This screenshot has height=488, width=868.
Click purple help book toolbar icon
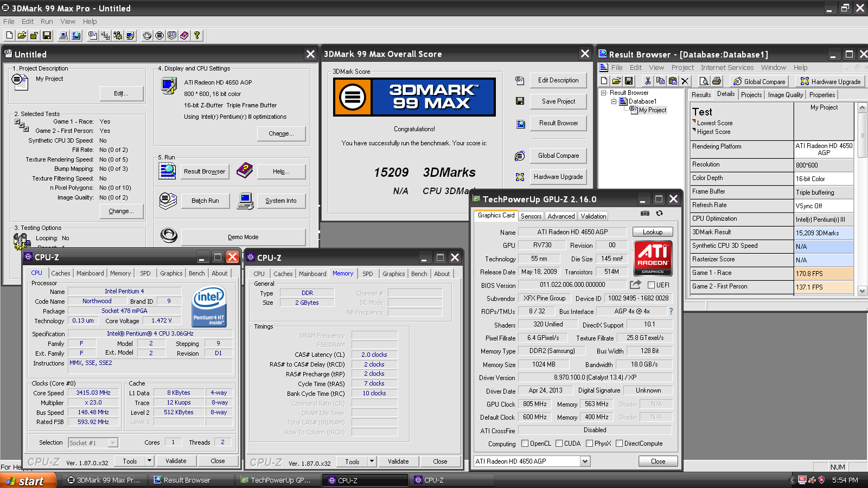[x=184, y=35]
